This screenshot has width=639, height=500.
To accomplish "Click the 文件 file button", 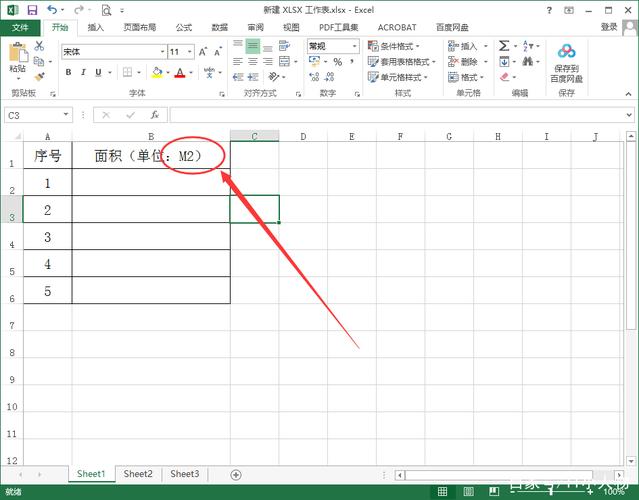I will pos(20,27).
